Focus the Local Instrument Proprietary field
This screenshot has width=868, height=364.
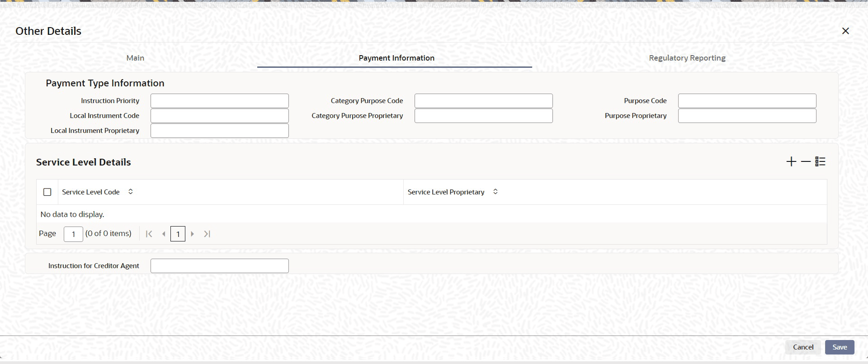tap(220, 131)
